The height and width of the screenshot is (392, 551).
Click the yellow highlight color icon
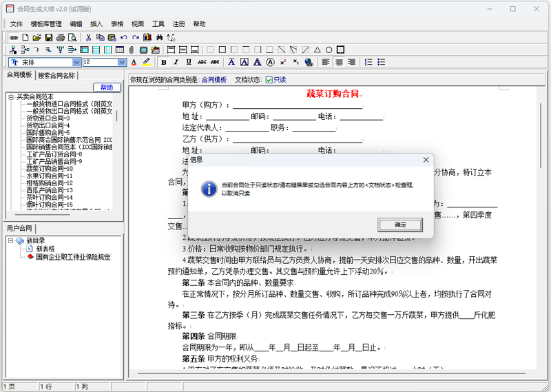coord(147,62)
